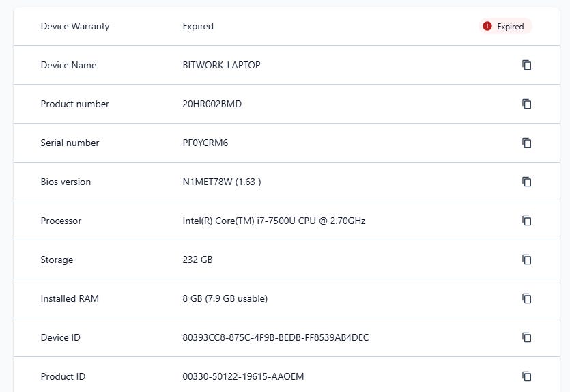Copy the Bios version
This screenshot has height=392, width=570.
pos(526,182)
